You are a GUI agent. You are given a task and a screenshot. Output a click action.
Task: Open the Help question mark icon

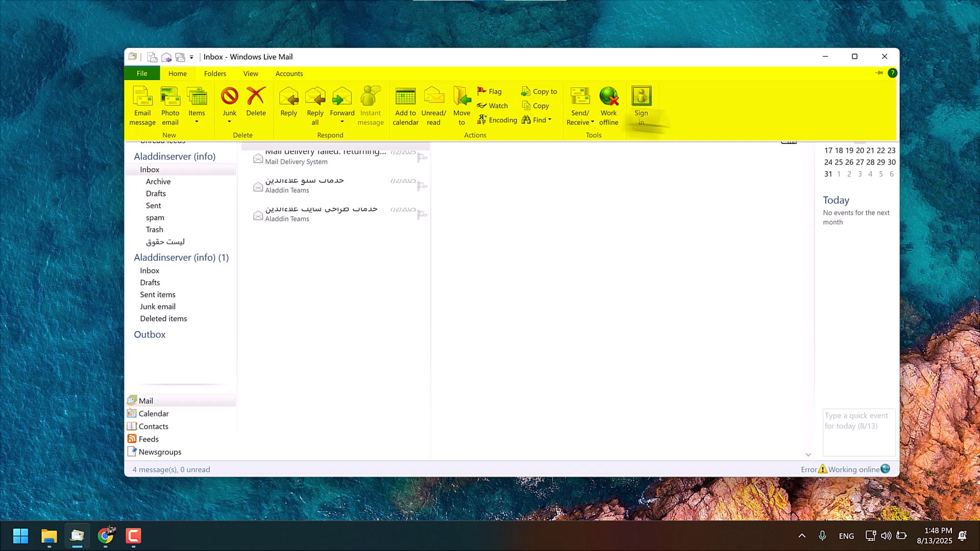pos(892,73)
